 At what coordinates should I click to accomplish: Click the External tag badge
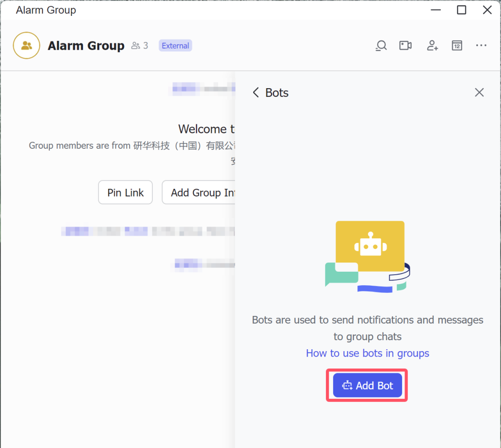click(175, 46)
